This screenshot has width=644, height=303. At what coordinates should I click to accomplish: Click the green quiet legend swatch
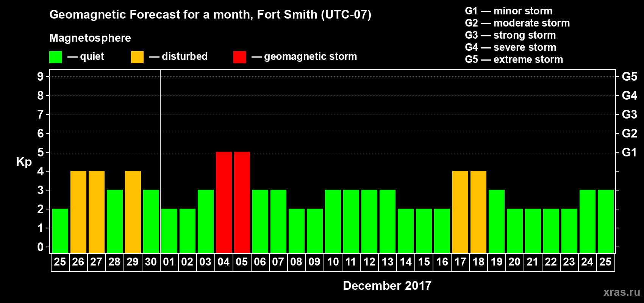click(x=56, y=57)
